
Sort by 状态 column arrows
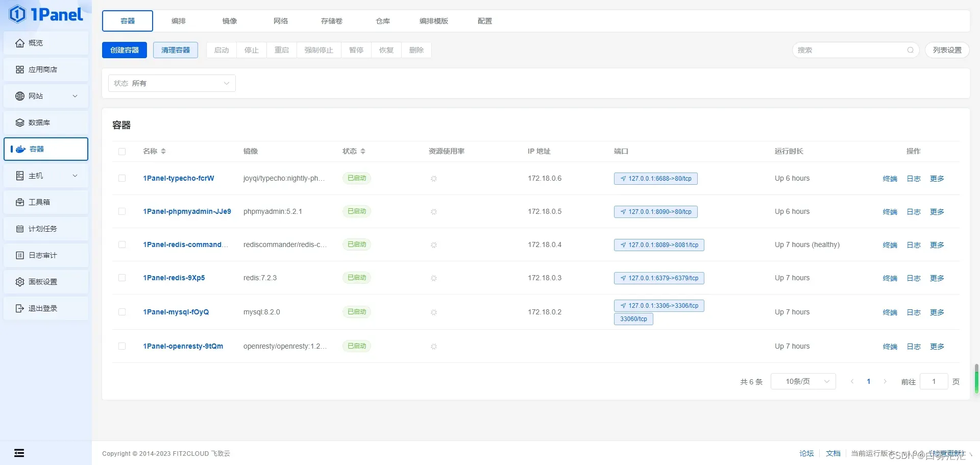[x=363, y=151]
